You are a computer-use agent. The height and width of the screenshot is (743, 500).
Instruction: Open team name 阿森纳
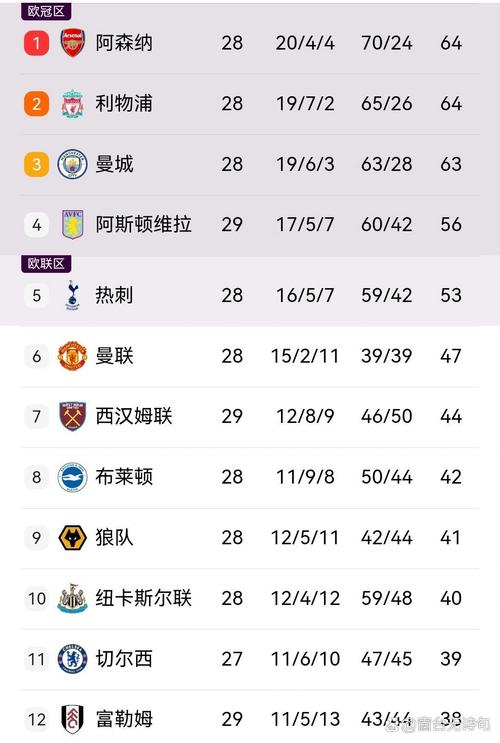124,43
